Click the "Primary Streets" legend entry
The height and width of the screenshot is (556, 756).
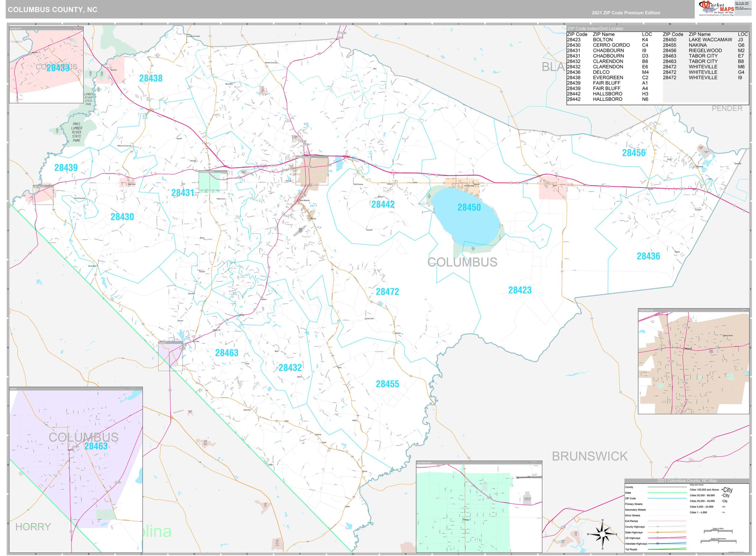(x=634, y=504)
